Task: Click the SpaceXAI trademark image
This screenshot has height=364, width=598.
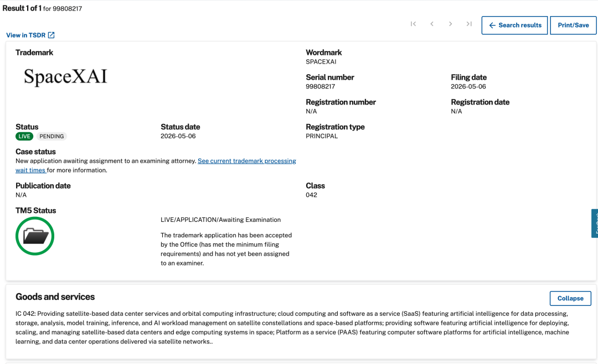Action: pyautogui.click(x=65, y=76)
